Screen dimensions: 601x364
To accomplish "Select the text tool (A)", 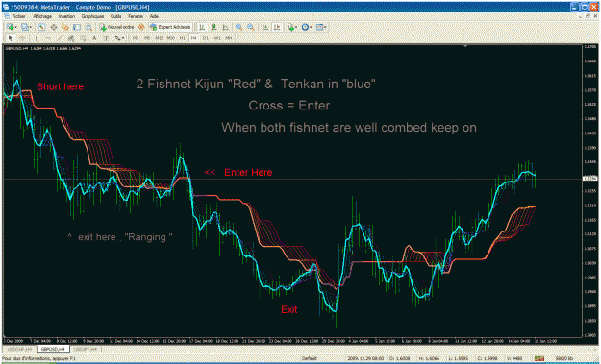I will (94, 38).
